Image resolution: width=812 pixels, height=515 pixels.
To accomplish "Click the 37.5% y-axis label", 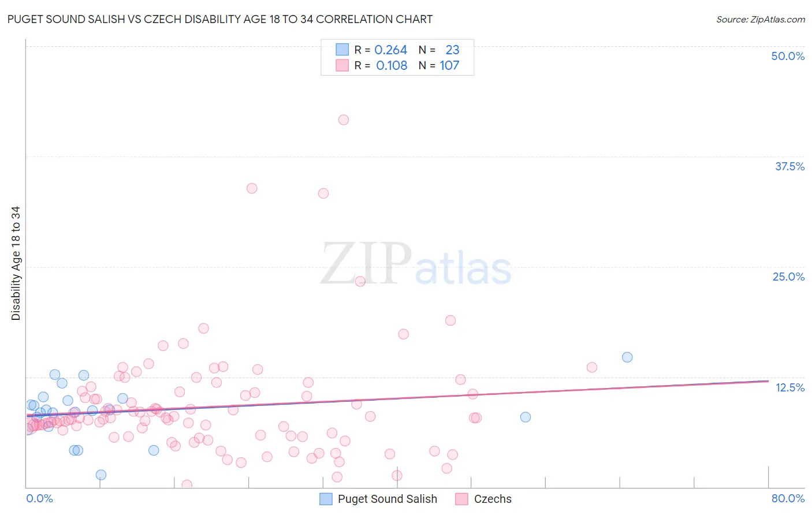I will pos(789,166).
